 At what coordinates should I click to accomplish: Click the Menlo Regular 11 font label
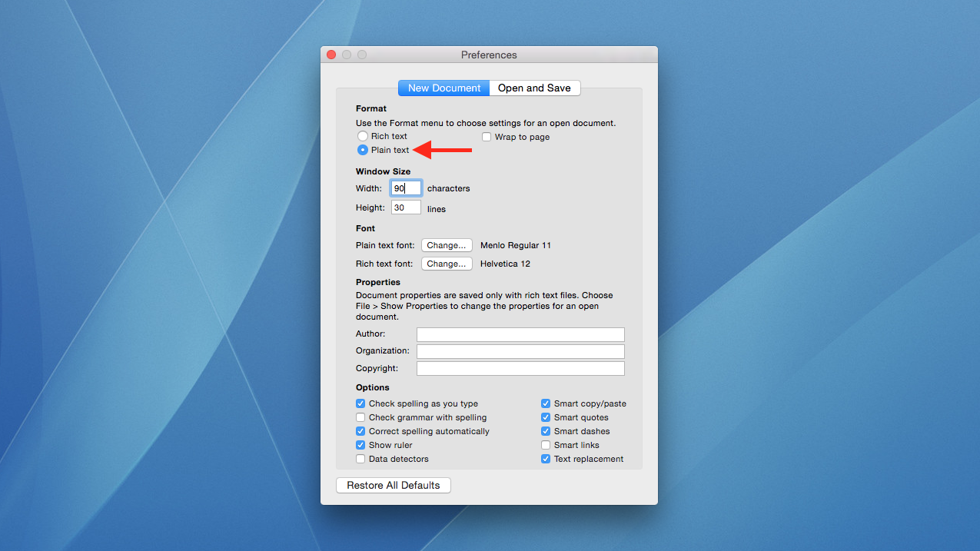(516, 245)
